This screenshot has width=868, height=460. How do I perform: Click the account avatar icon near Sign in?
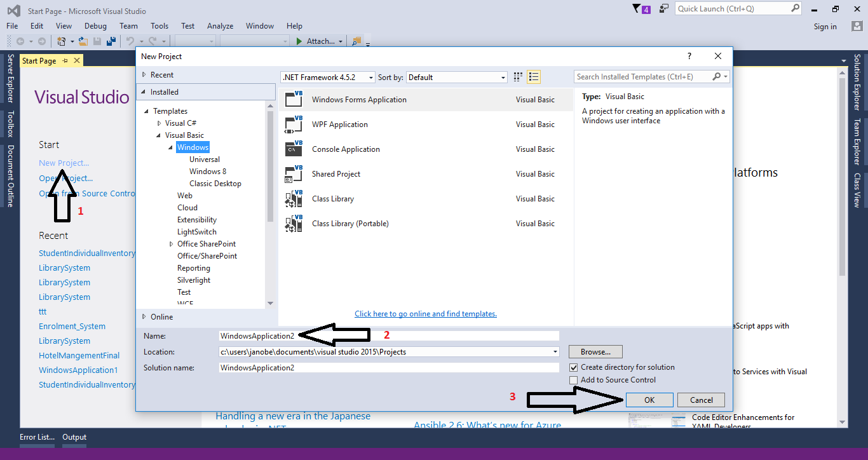point(857,26)
